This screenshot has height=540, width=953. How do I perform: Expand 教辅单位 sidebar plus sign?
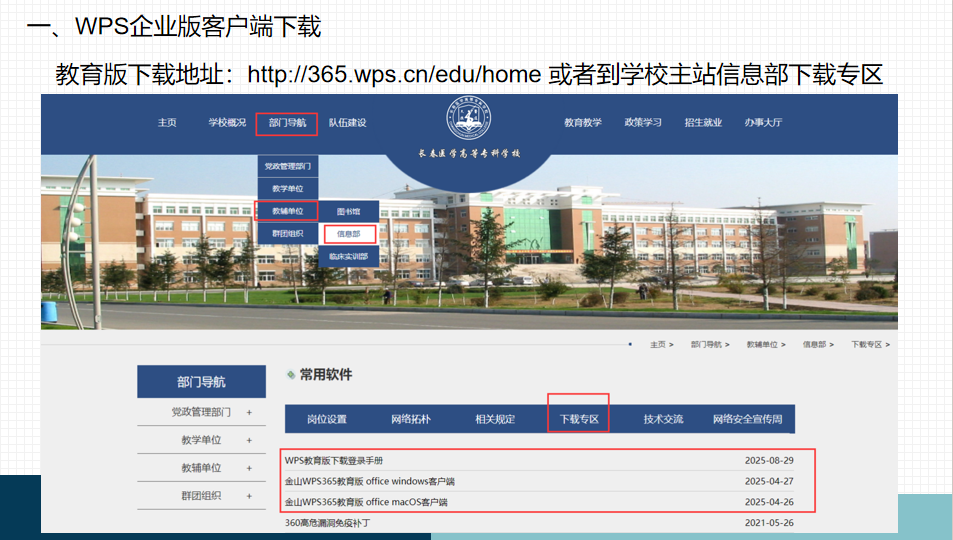(x=249, y=468)
